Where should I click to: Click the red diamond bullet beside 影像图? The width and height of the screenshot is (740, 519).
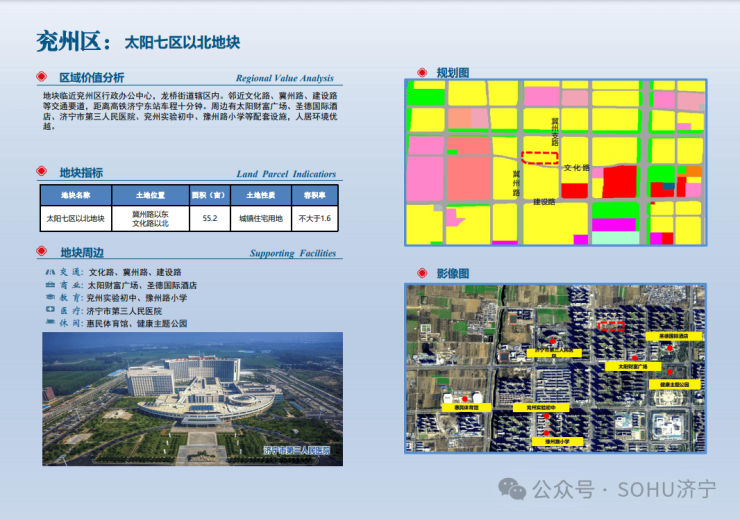tap(422, 273)
